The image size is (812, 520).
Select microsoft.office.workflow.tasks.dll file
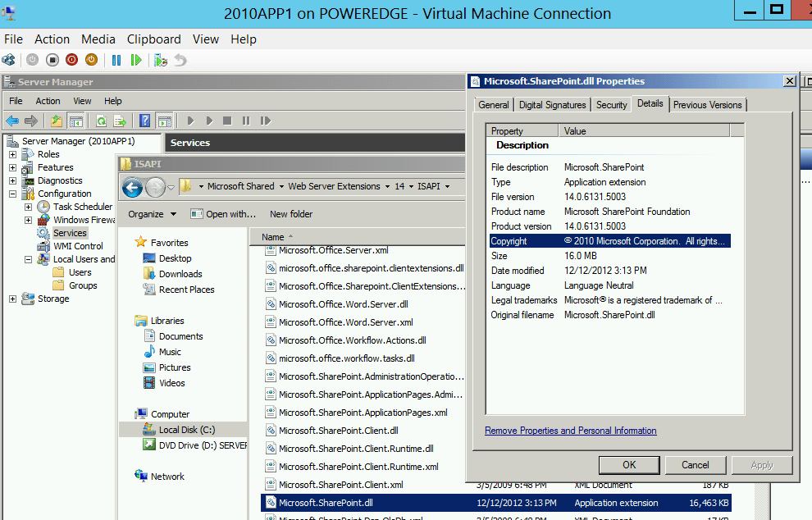pos(347,358)
